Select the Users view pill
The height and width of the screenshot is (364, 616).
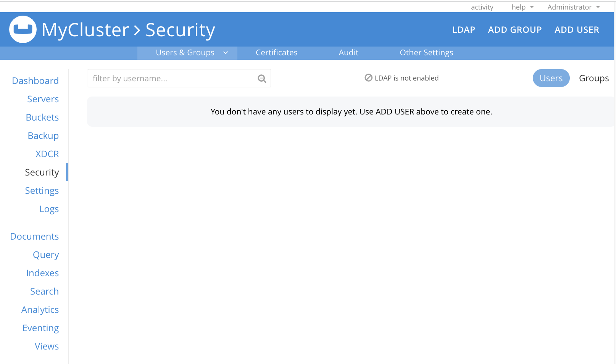click(x=551, y=78)
